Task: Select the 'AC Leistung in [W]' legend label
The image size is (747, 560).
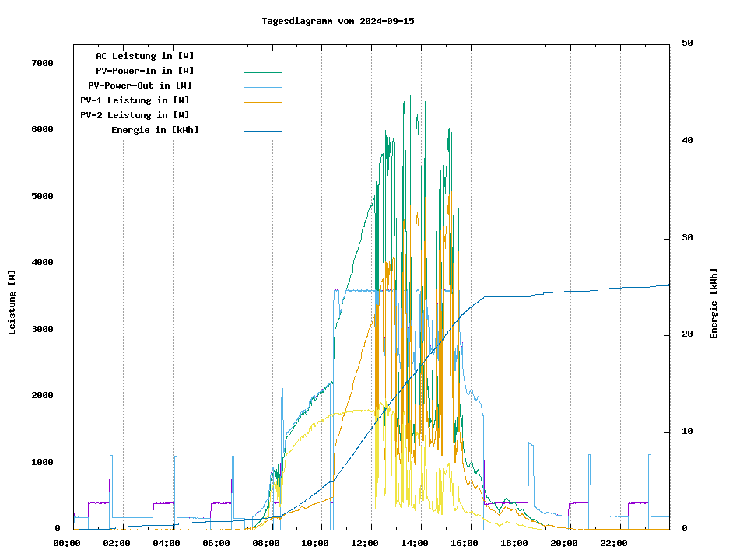Action: (145, 56)
